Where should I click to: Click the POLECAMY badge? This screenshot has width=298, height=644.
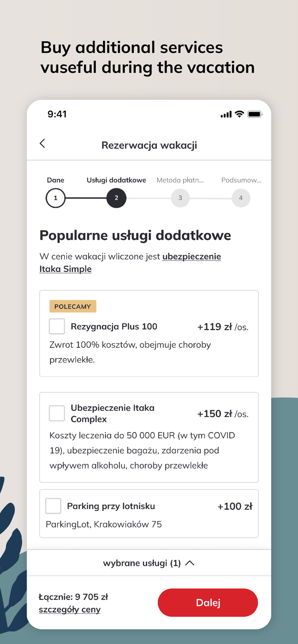(x=73, y=306)
